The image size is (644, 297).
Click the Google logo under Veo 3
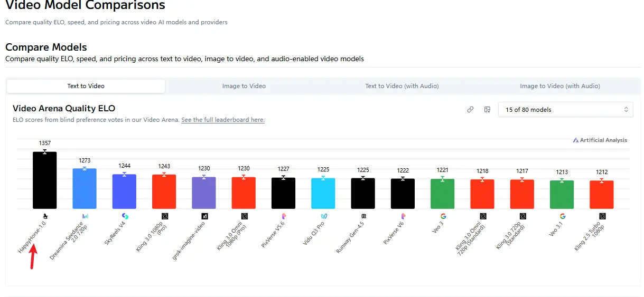point(443,216)
